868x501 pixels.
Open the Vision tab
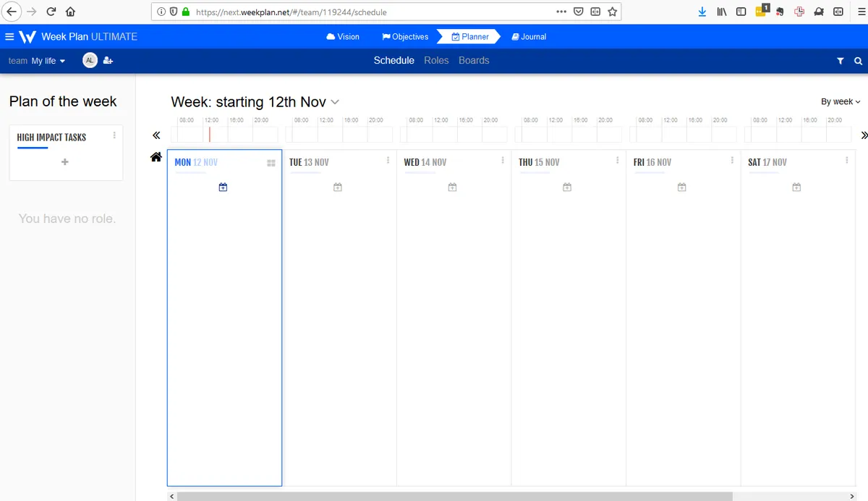click(x=343, y=37)
